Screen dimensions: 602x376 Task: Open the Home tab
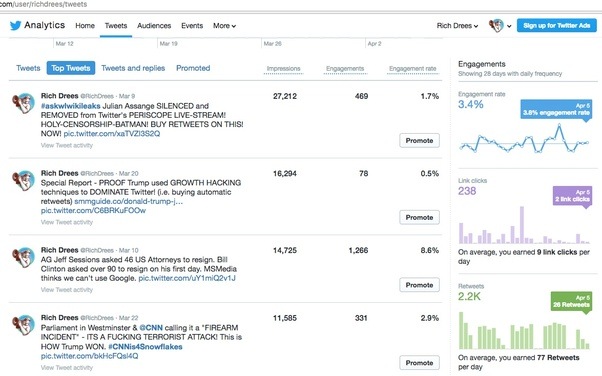pyautogui.click(x=85, y=26)
